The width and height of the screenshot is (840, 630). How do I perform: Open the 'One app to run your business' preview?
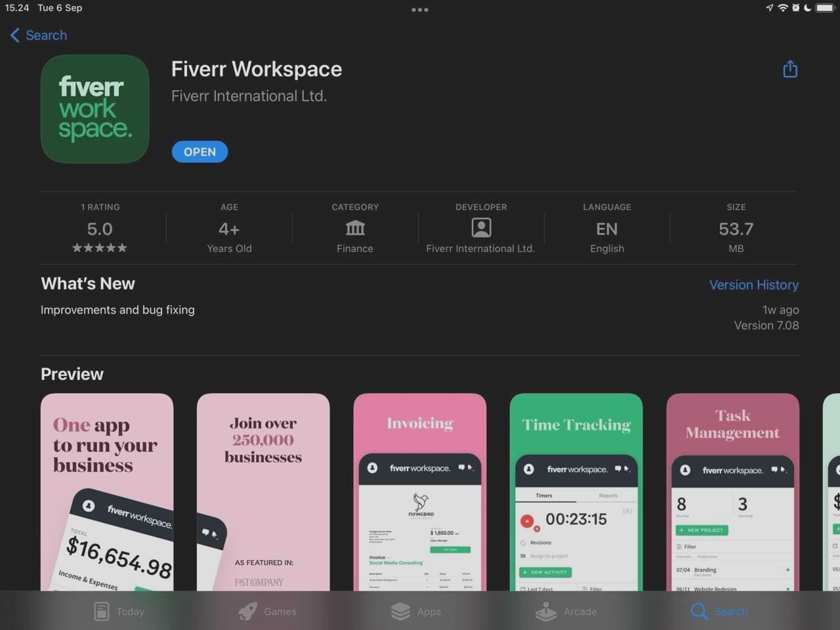point(107,492)
